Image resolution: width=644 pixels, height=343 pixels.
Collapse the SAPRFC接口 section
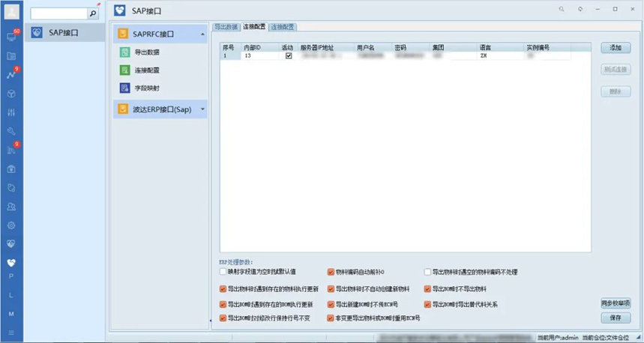(x=202, y=34)
